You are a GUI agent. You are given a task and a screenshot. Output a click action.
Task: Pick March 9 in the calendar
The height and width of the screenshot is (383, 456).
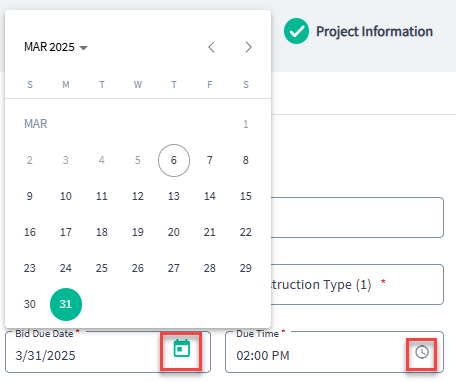click(30, 196)
